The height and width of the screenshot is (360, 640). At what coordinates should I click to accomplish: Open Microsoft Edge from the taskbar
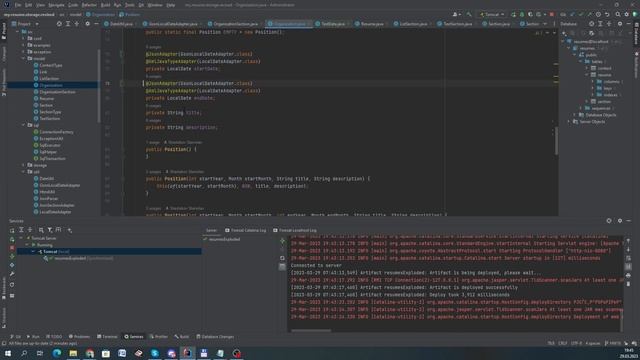coord(57,353)
